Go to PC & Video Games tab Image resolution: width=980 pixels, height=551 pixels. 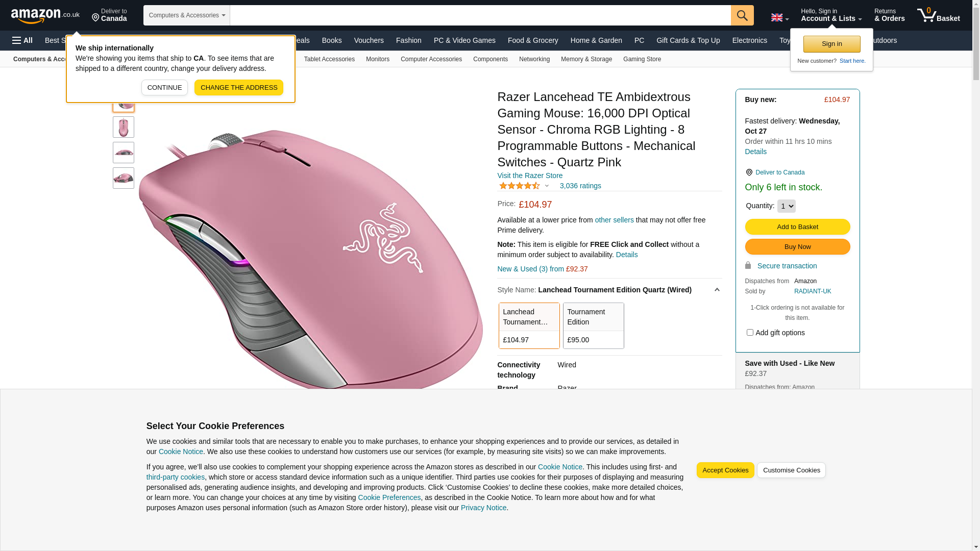tap(464, 40)
